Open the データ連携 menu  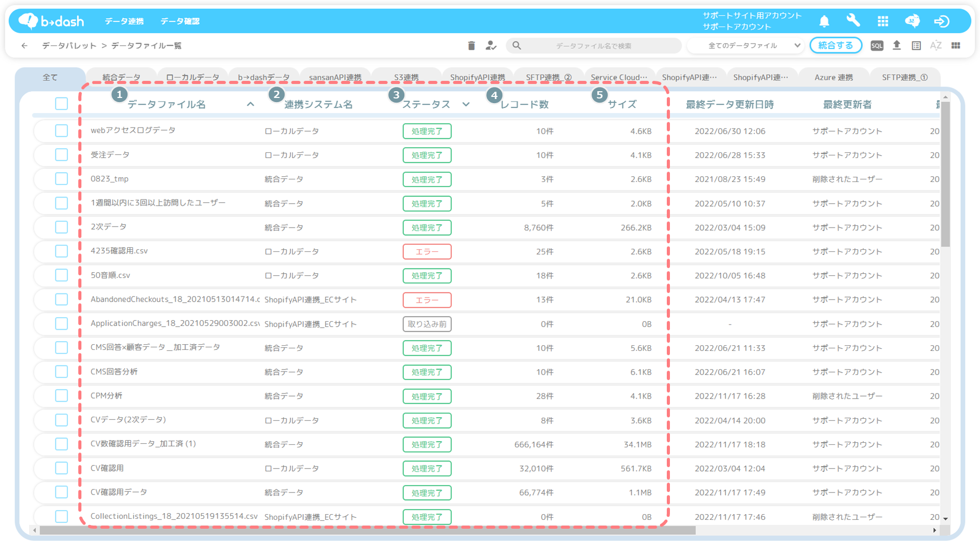tap(124, 21)
